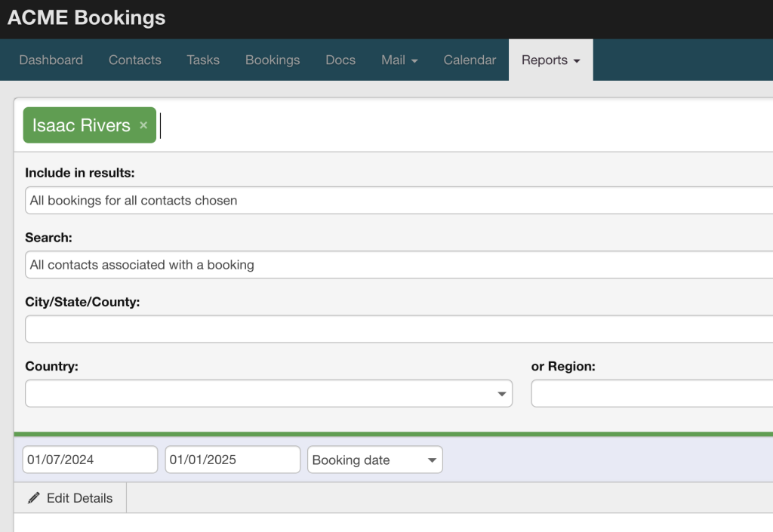
Task: Select the 01/07/2024 date field
Action: point(89,460)
